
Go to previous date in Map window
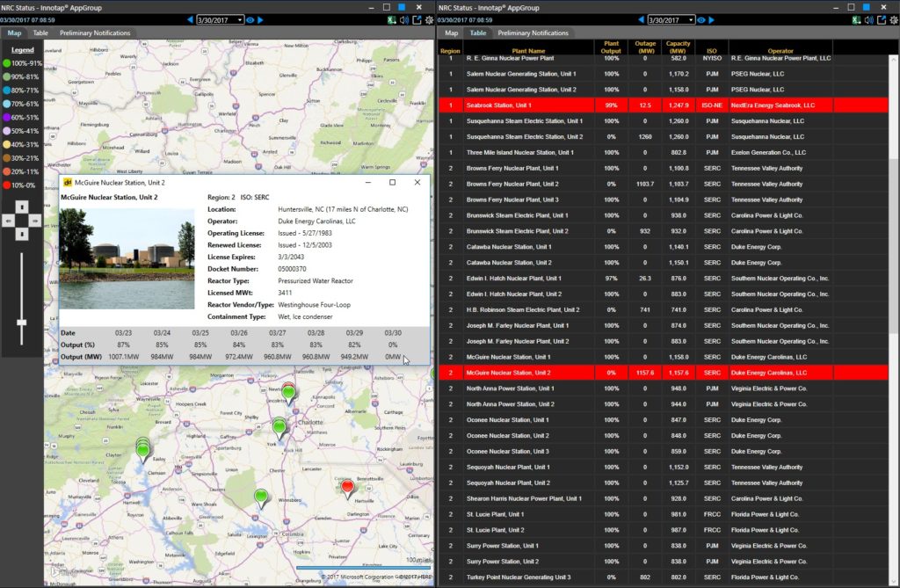coord(191,19)
